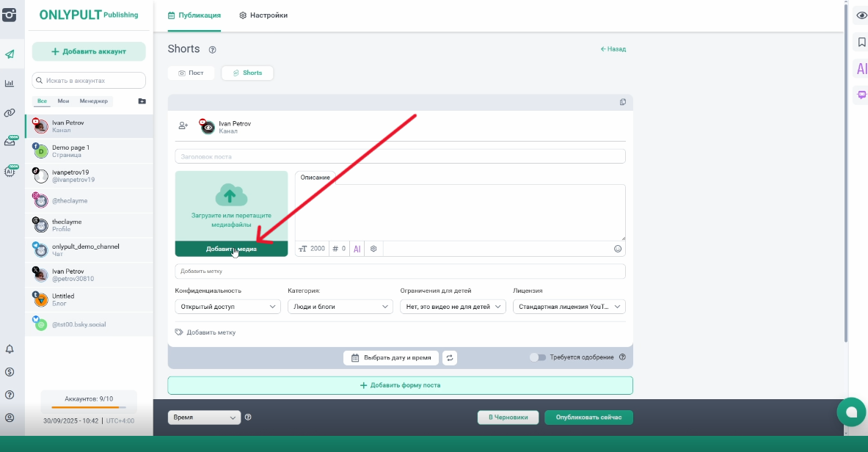Screen dimensions: 868x452
Task: Toggle the 'Требуется одобрение' switch
Action: [538, 357]
